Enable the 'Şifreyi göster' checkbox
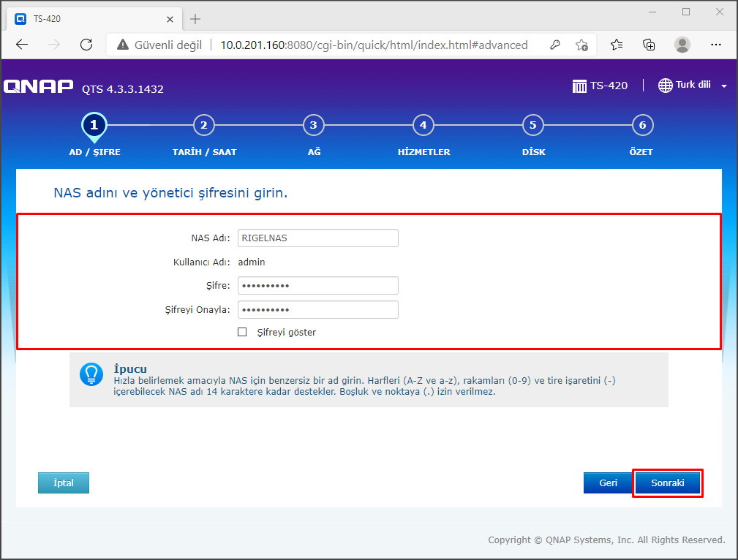 pos(242,332)
